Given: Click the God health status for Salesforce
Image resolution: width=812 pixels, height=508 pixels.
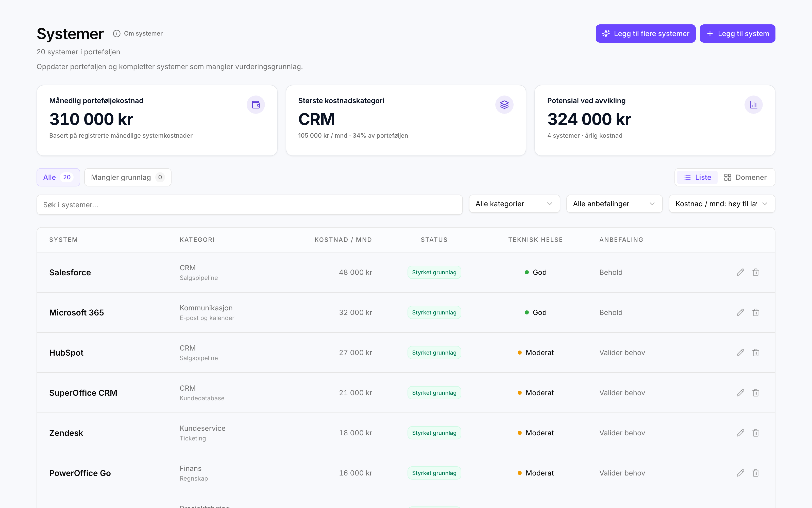Looking at the screenshot, I should (x=535, y=272).
